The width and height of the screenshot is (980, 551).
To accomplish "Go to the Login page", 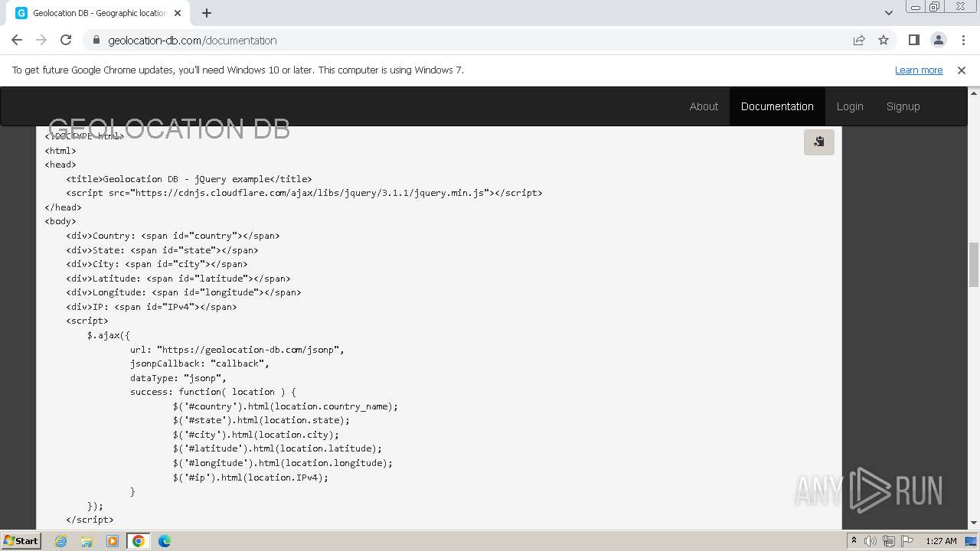I will [x=850, y=106].
